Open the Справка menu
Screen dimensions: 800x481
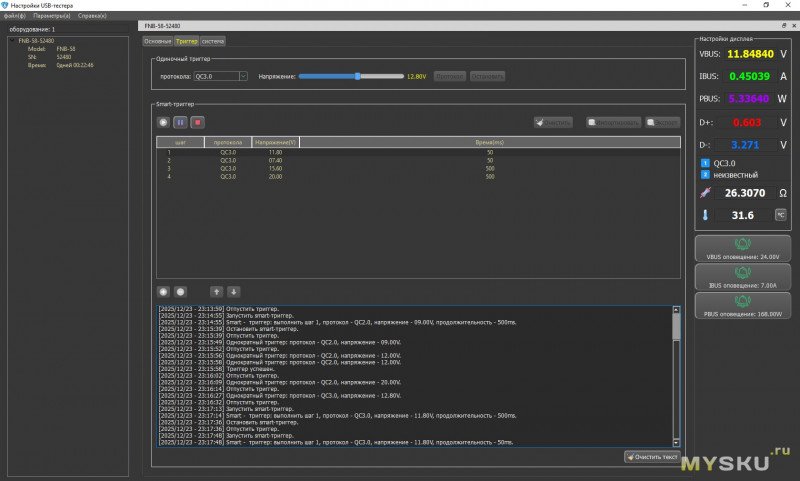point(92,16)
